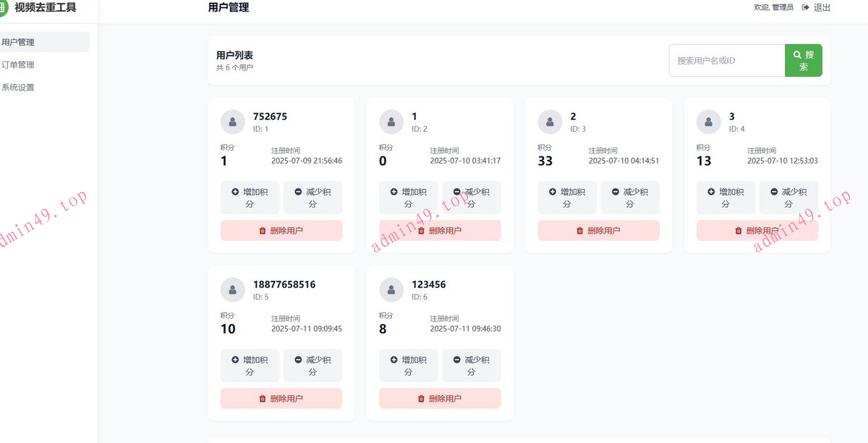
Task: Click the avatar icon of user 752675
Action: tap(232, 122)
